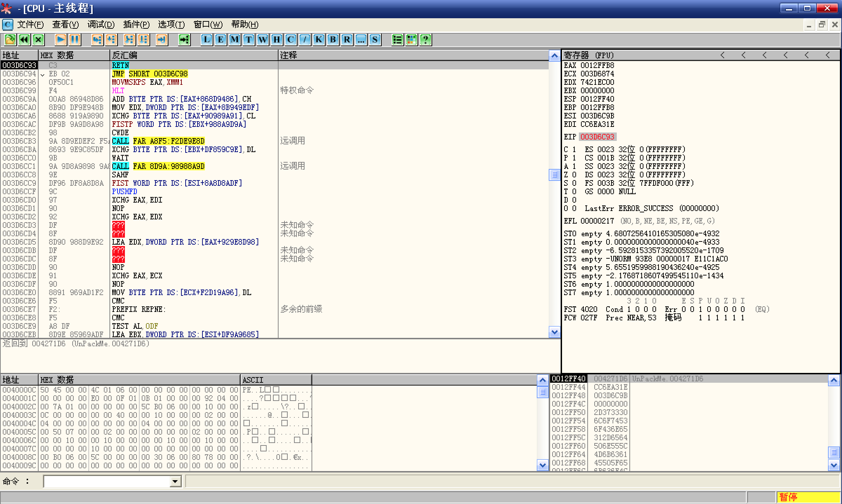
Task: Click the Restart program rewind icon
Action: pyautogui.click(x=24, y=40)
